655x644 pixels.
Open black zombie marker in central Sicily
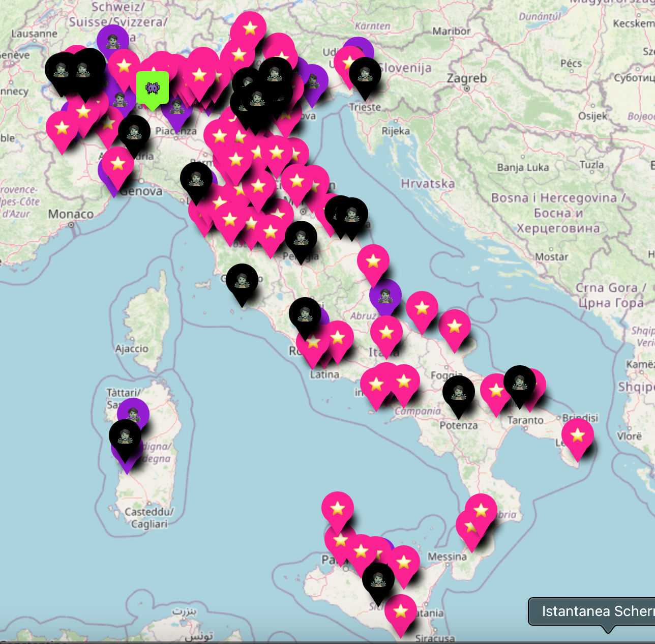tap(378, 579)
